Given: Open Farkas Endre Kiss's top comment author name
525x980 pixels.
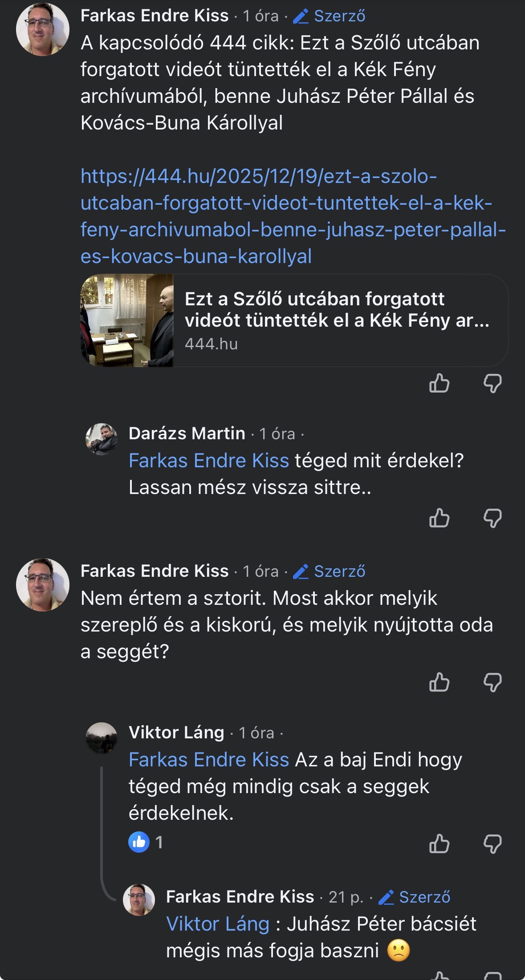Looking at the screenshot, I should (155, 16).
